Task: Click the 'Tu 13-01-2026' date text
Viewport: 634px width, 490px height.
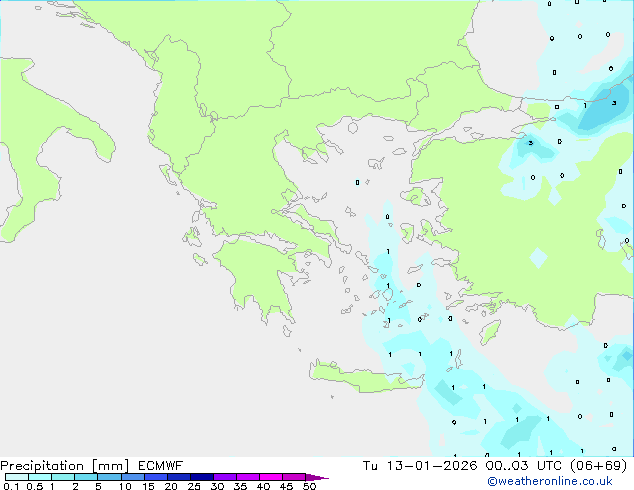Action: [x=420, y=466]
